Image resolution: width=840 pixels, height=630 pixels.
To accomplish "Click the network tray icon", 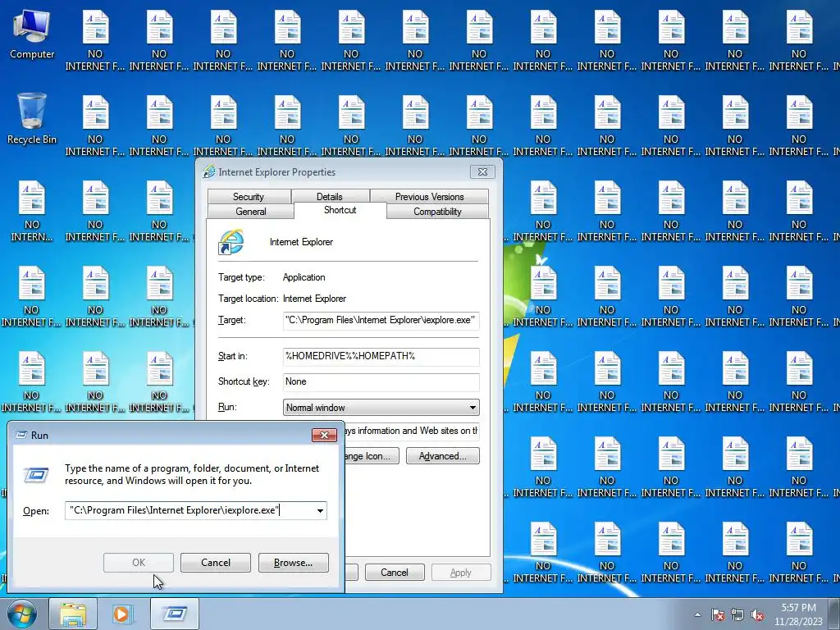I will 737,614.
